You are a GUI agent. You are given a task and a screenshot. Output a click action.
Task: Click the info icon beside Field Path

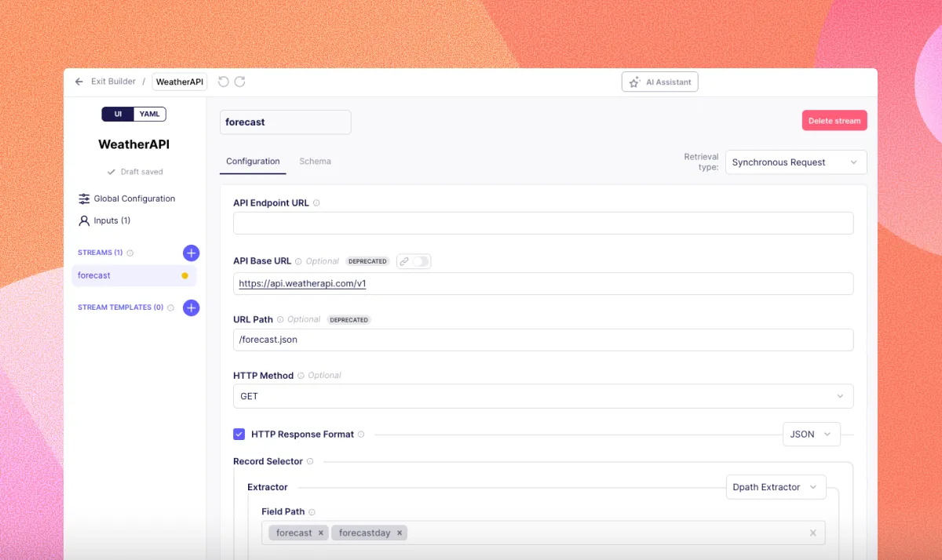[x=312, y=512]
